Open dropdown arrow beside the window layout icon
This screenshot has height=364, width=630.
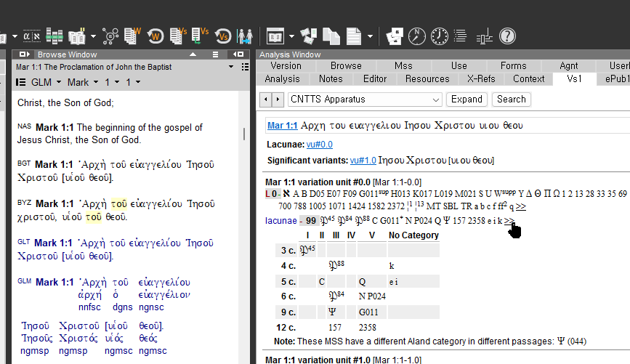click(x=291, y=36)
